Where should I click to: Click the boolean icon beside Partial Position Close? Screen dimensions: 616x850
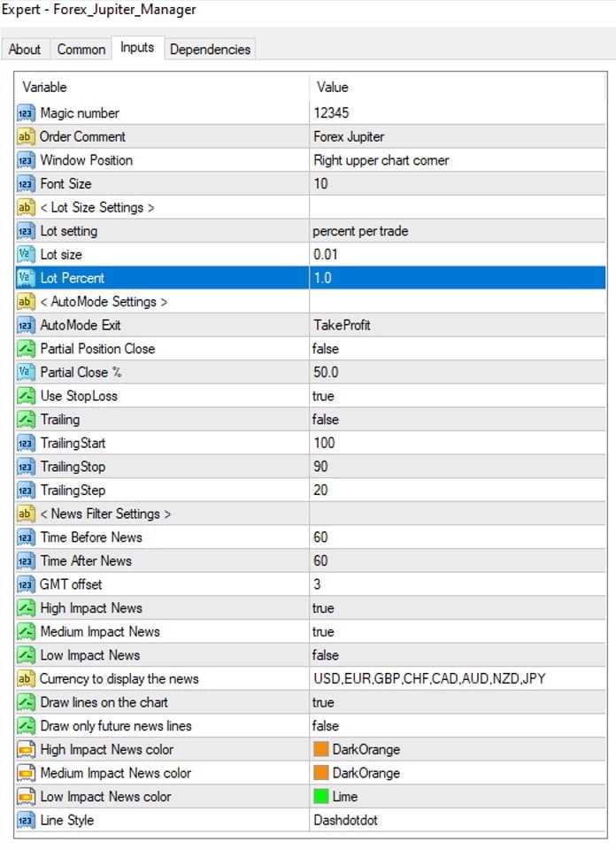pos(25,349)
